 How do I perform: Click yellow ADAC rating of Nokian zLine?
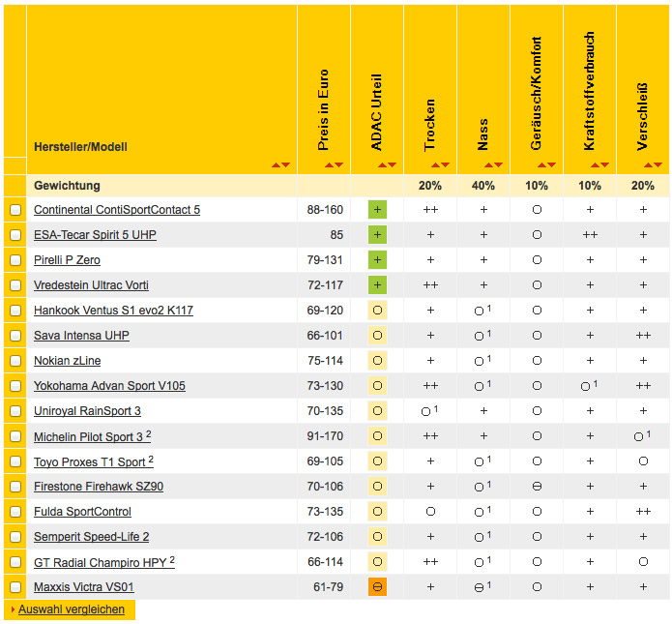[x=377, y=361]
